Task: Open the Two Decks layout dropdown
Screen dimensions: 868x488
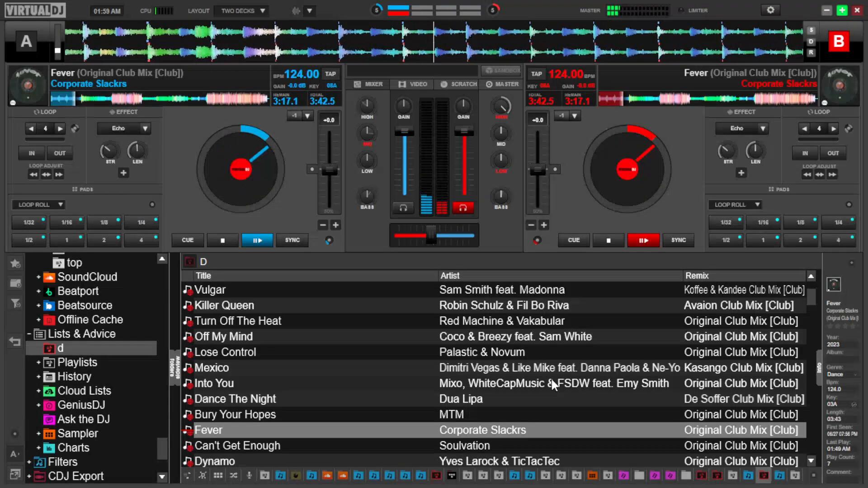Action: [242, 11]
